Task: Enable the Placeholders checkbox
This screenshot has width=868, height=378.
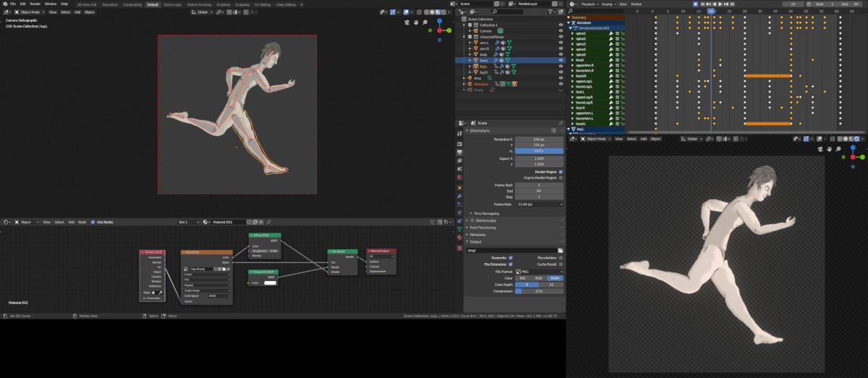Action: (561, 257)
